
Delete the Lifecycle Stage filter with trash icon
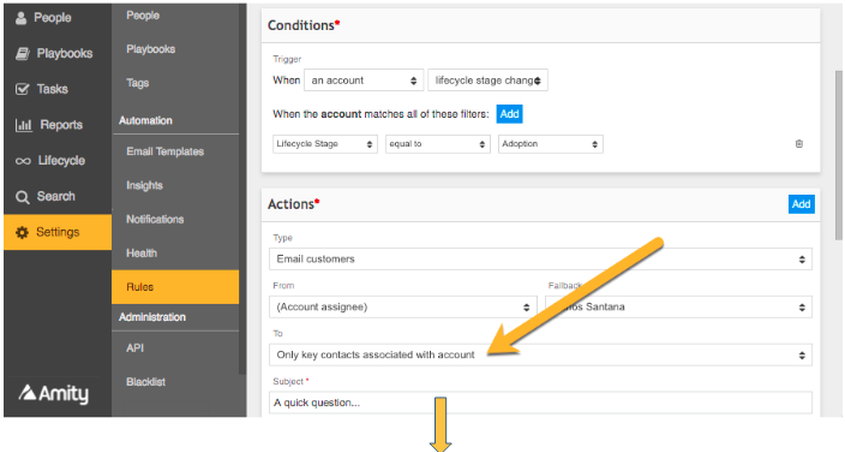(798, 144)
